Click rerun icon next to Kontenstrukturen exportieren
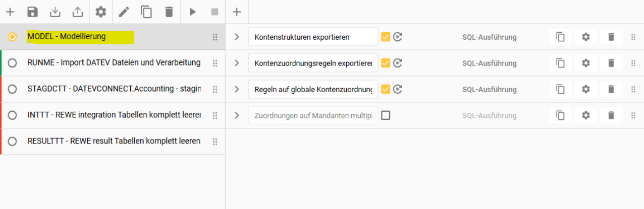The image size is (644, 209). pos(398,37)
